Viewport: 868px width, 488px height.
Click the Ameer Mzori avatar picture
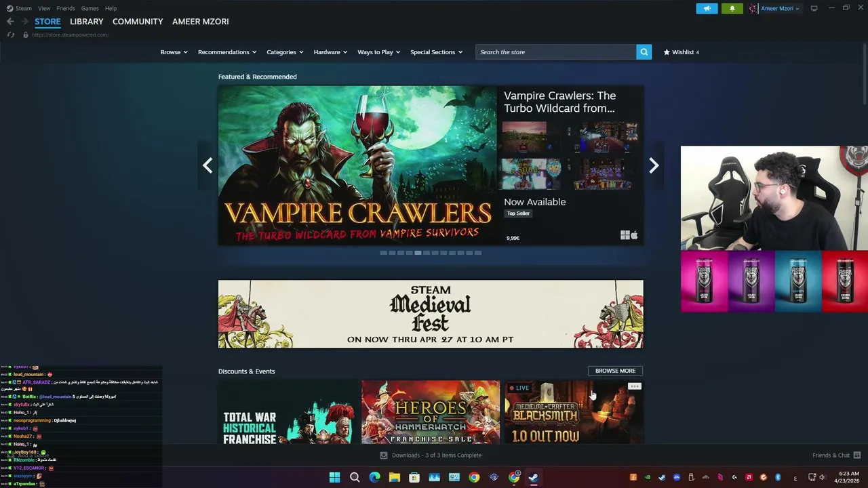pyautogui.click(x=753, y=8)
